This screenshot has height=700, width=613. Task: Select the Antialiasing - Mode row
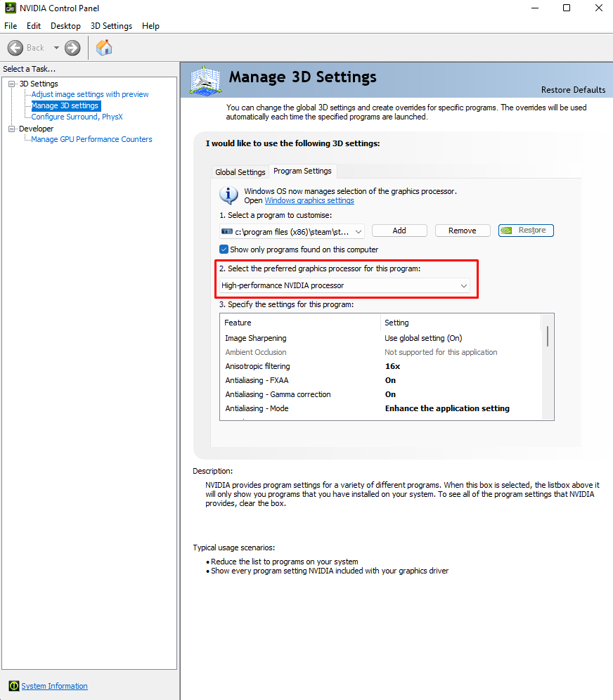380,408
